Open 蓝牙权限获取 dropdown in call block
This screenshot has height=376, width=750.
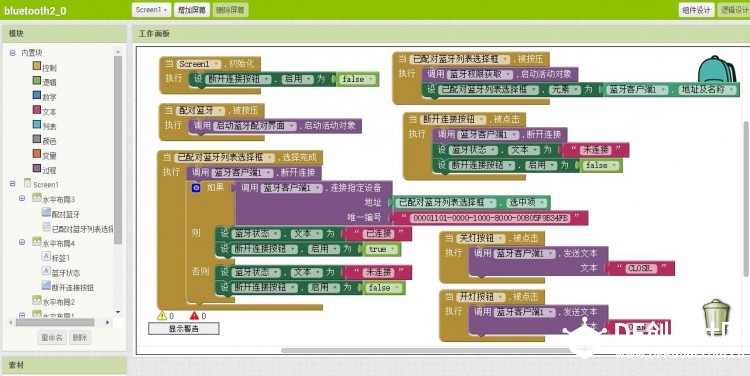(480, 74)
